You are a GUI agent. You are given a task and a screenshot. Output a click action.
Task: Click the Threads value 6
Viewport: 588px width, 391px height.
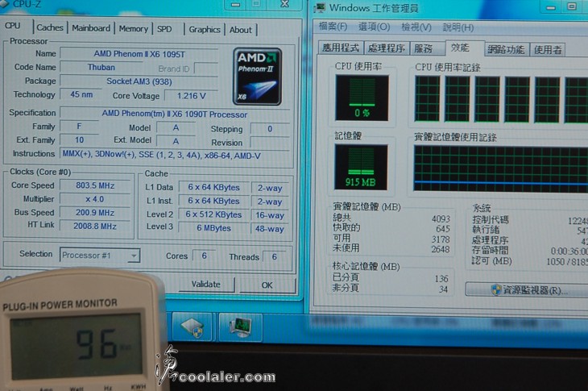pos(275,257)
